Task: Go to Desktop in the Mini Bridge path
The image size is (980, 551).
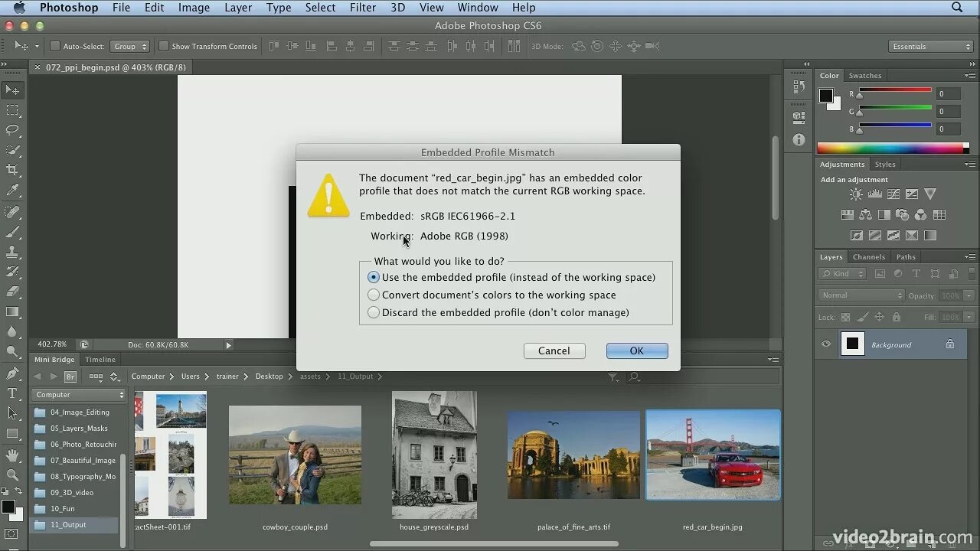Action: click(x=269, y=377)
